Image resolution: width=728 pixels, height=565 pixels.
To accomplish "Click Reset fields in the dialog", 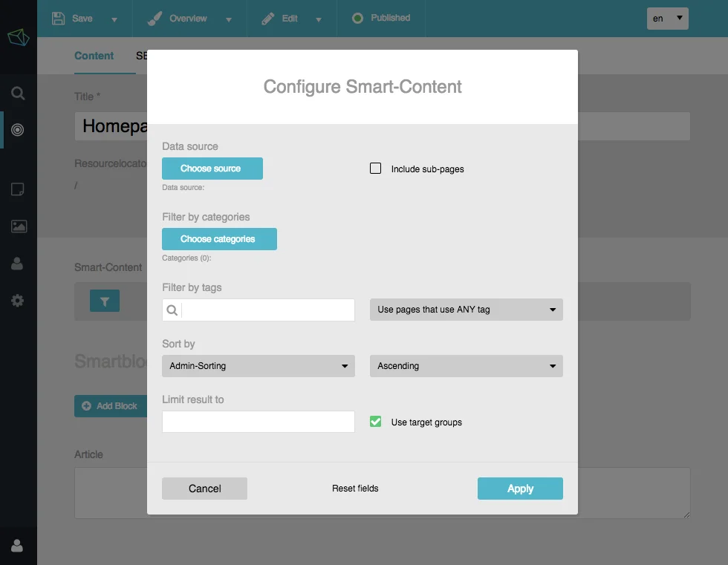I will point(355,489).
